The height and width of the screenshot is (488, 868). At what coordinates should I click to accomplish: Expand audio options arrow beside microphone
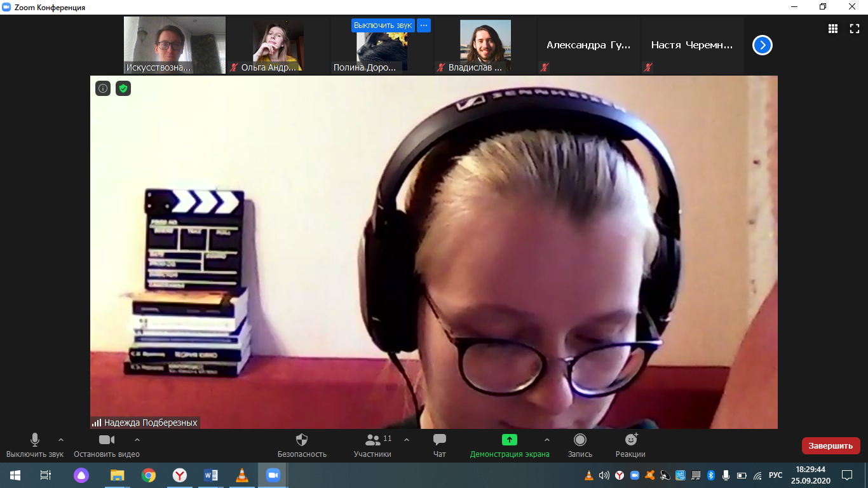pos(61,440)
